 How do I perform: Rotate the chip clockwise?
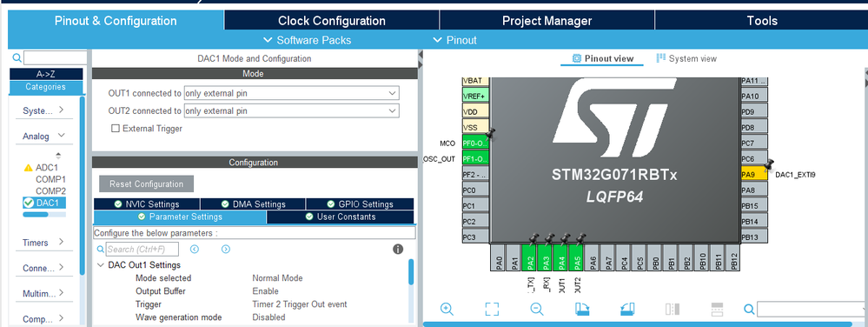[582, 309]
